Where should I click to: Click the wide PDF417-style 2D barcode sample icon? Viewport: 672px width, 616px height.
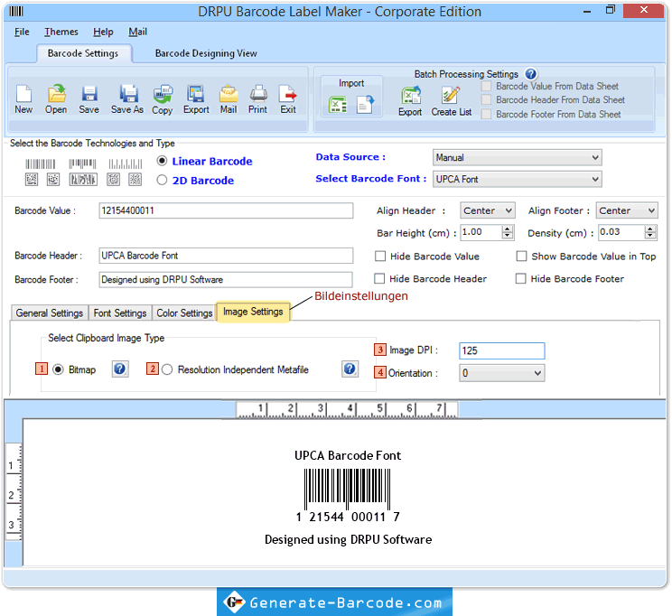(x=83, y=179)
